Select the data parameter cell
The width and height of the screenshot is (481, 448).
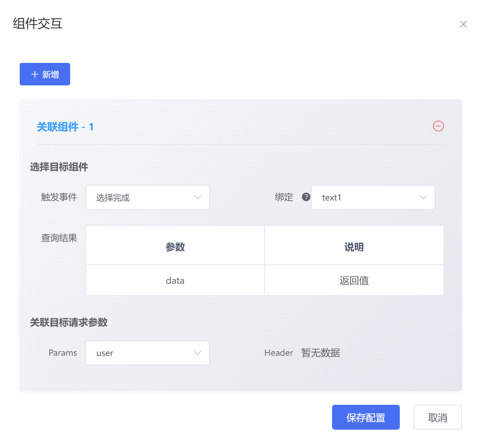pyautogui.click(x=175, y=280)
